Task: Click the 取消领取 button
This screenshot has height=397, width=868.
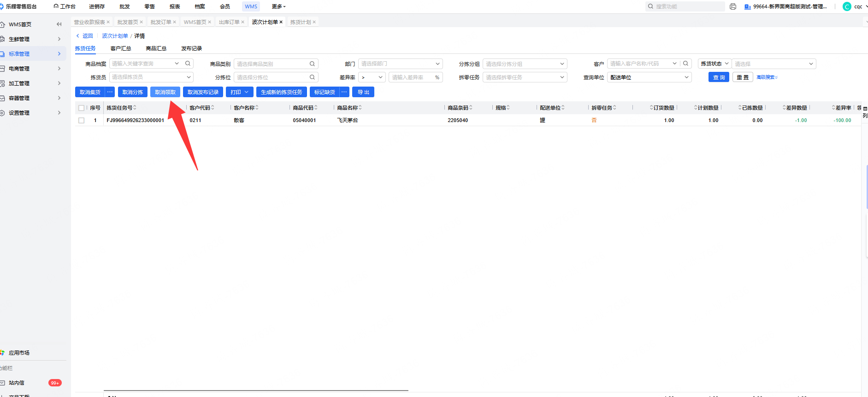Action: (x=165, y=92)
